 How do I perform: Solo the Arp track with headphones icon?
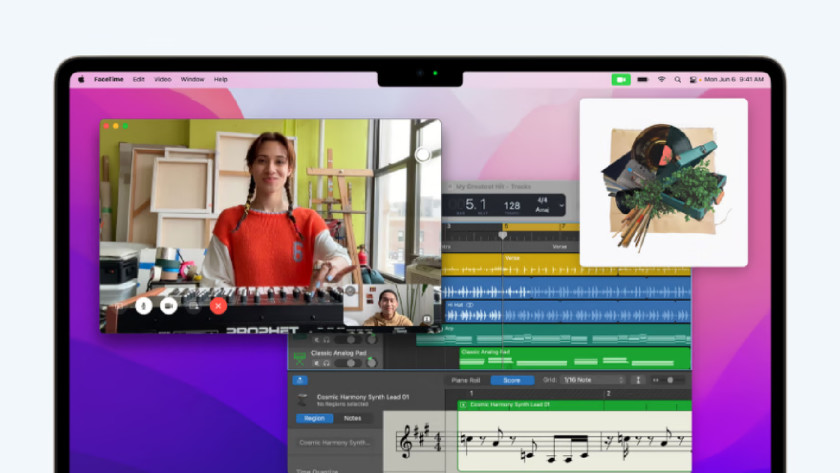pos(326,340)
